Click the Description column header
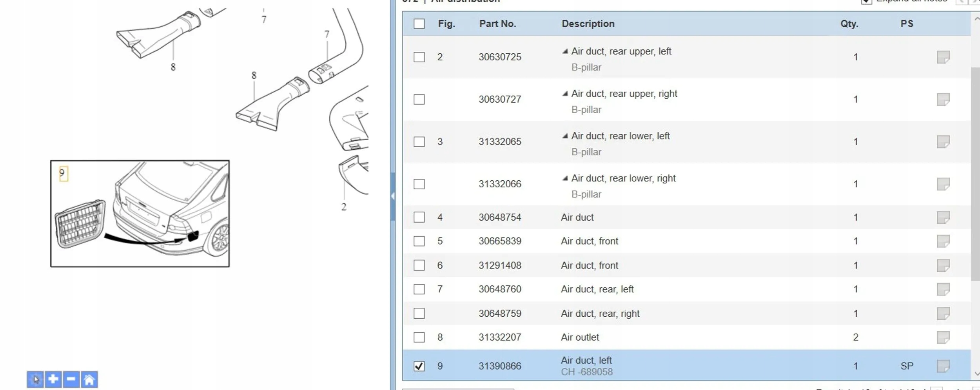The width and height of the screenshot is (980, 390). (588, 24)
